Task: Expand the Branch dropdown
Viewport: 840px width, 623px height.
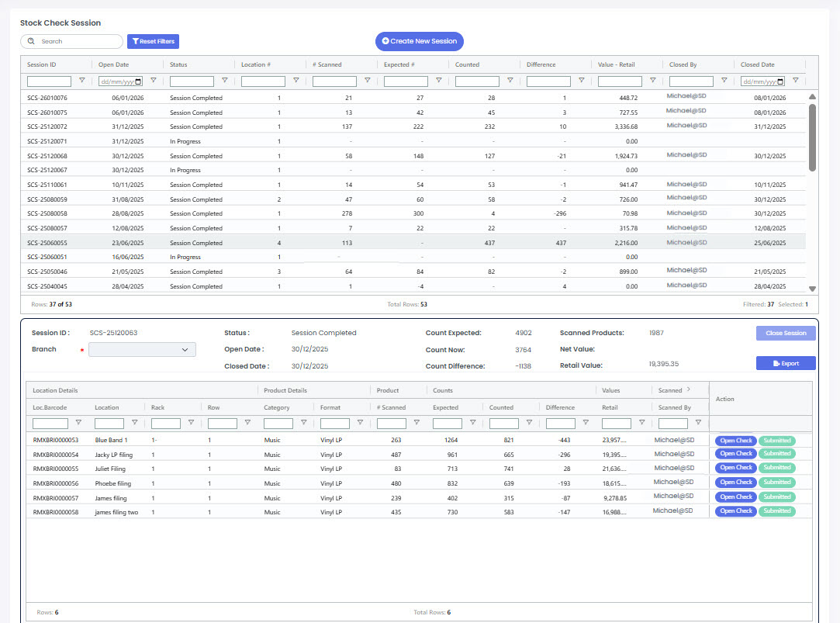Action: point(143,350)
